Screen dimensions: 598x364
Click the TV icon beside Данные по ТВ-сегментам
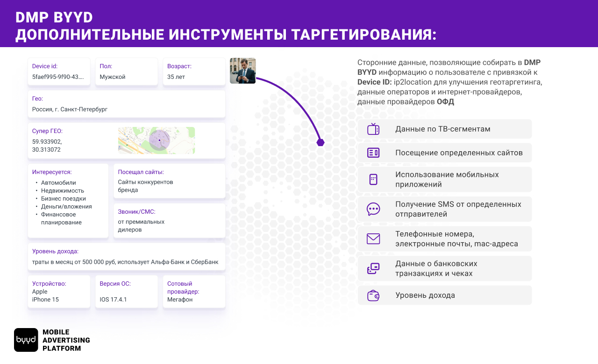(373, 129)
